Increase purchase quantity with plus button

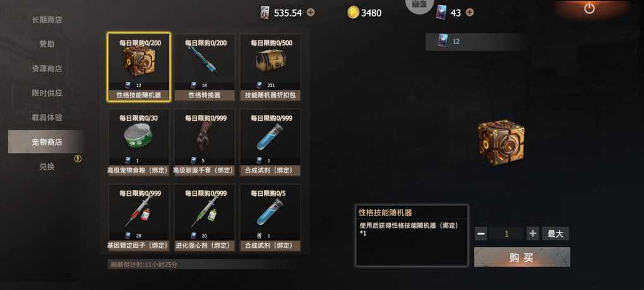(533, 234)
